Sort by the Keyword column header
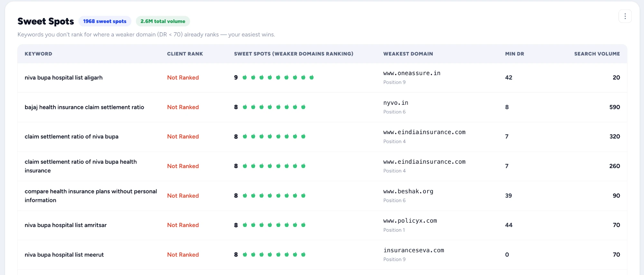The width and height of the screenshot is (644, 275). tap(38, 54)
